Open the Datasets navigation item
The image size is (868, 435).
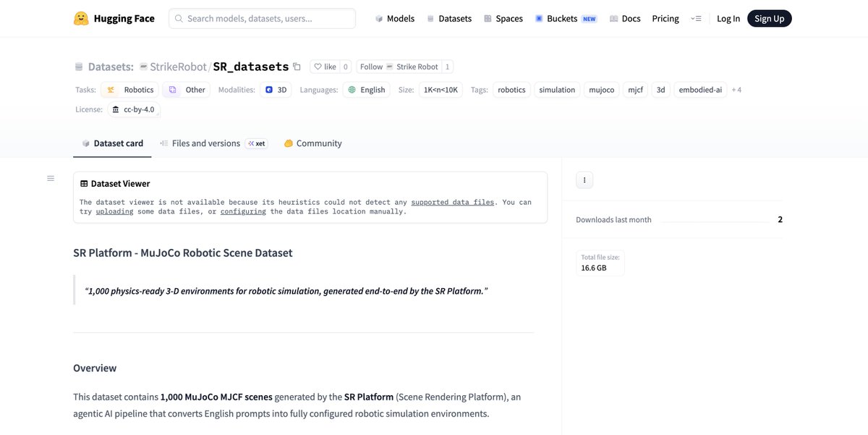click(449, 19)
